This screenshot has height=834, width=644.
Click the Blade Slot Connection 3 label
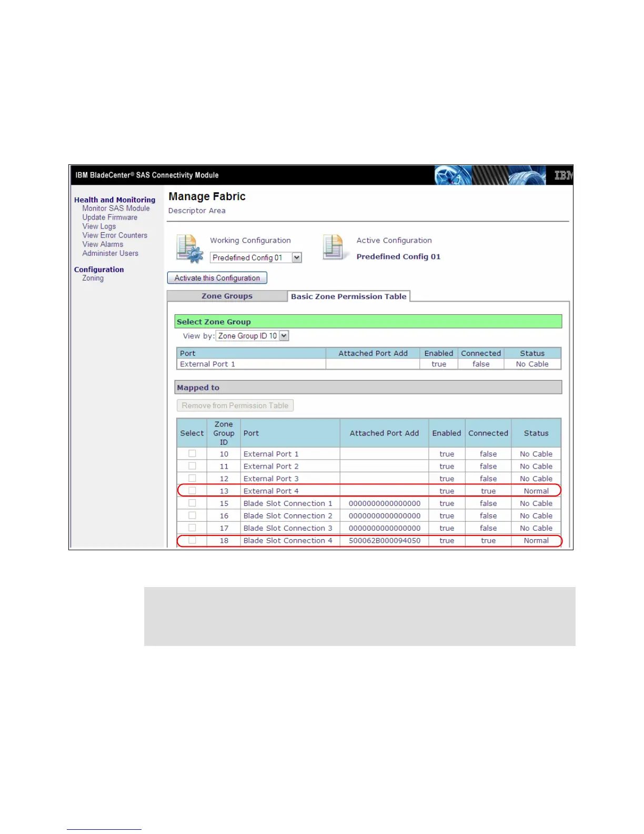coord(288,528)
